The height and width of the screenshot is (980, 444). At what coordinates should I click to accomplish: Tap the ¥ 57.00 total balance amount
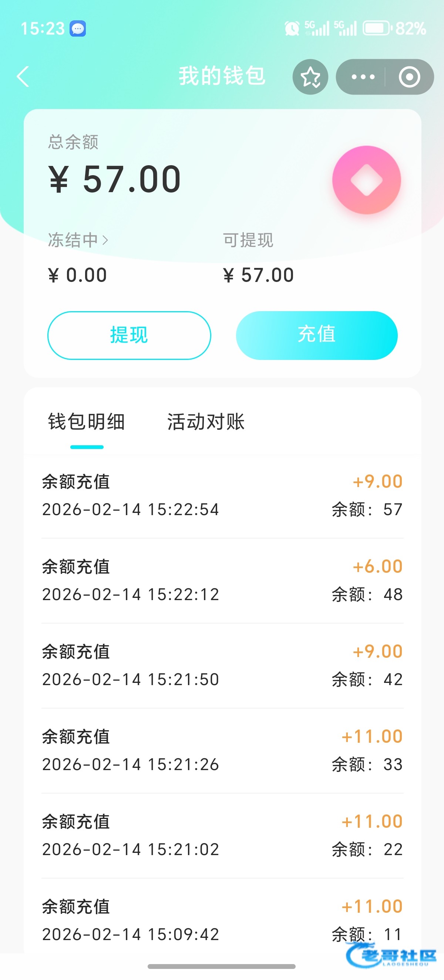coord(115,180)
